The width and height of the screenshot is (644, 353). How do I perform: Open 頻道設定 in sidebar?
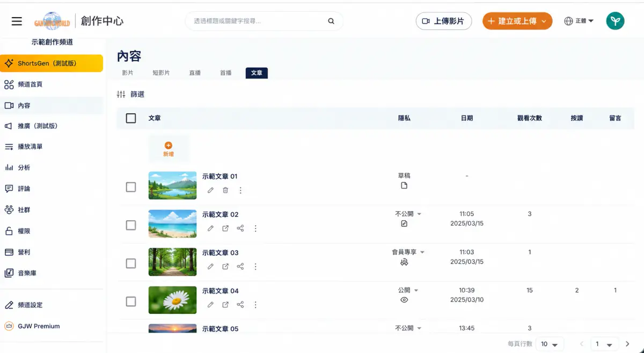tap(52, 305)
